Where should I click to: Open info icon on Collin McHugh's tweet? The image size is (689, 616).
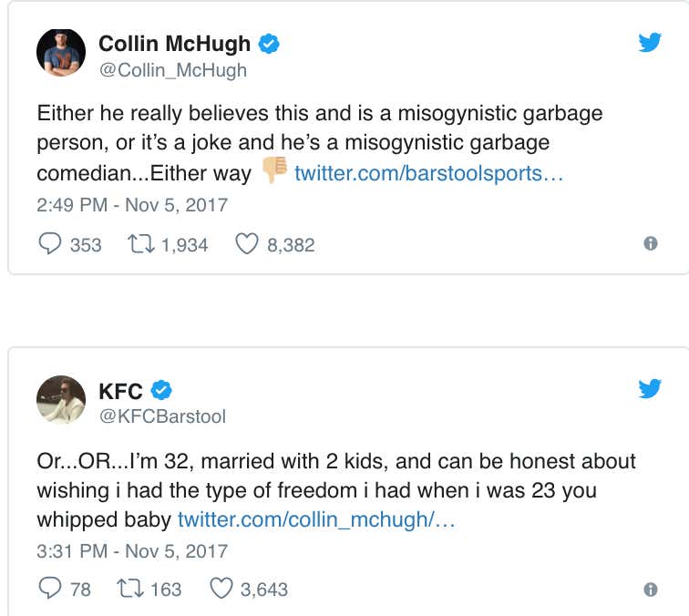click(650, 244)
